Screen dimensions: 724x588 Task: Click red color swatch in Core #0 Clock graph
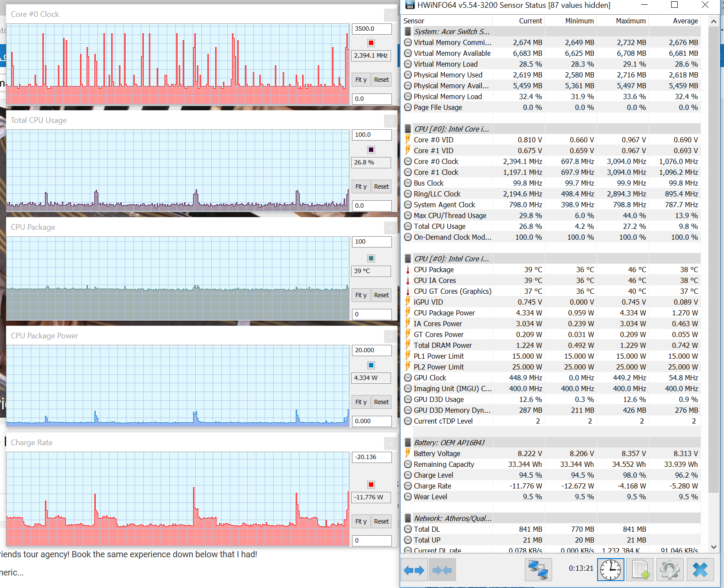371,43
